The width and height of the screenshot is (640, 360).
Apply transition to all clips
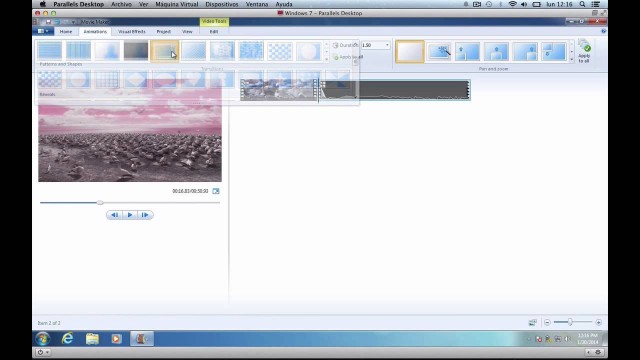point(348,57)
